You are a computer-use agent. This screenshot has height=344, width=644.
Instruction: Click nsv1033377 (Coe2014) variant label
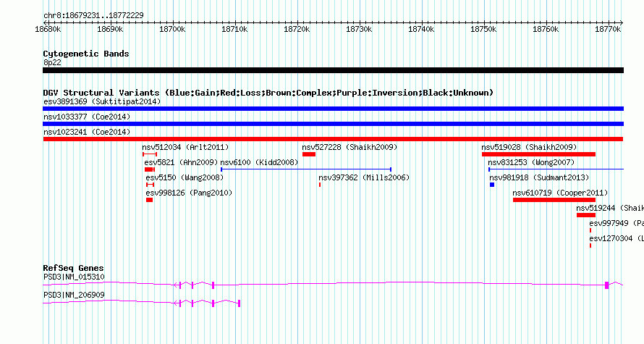click(87, 117)
